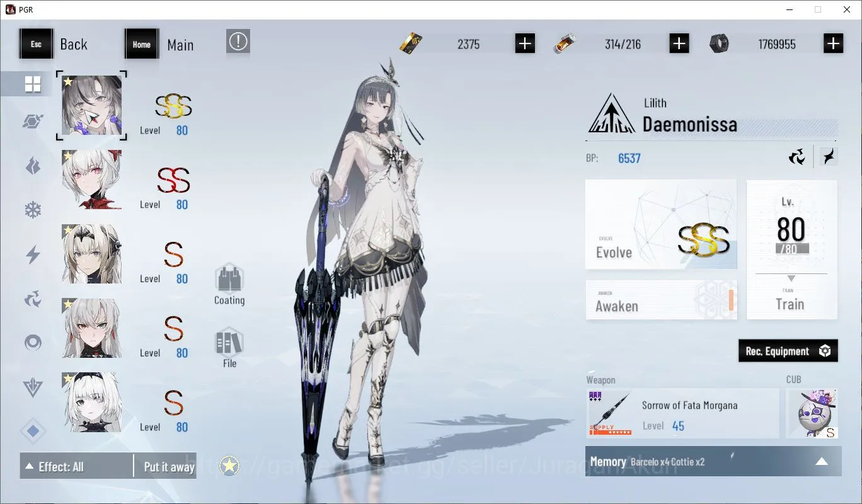Open the character File icon

pos(229,348)
